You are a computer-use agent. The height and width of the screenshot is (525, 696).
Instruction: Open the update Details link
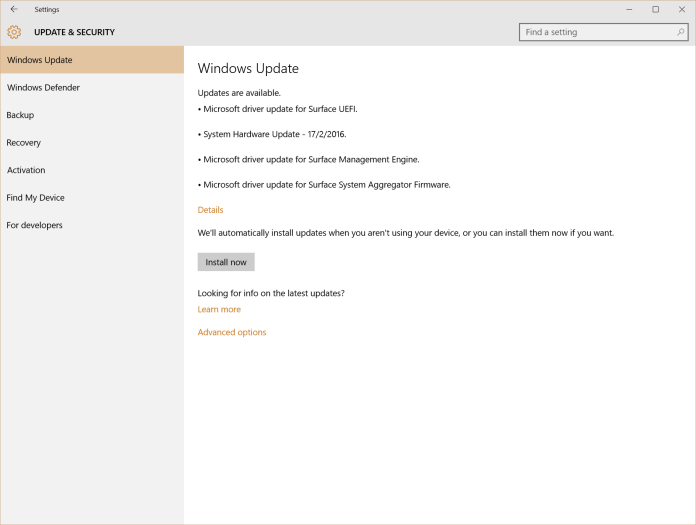click(210, 210)
